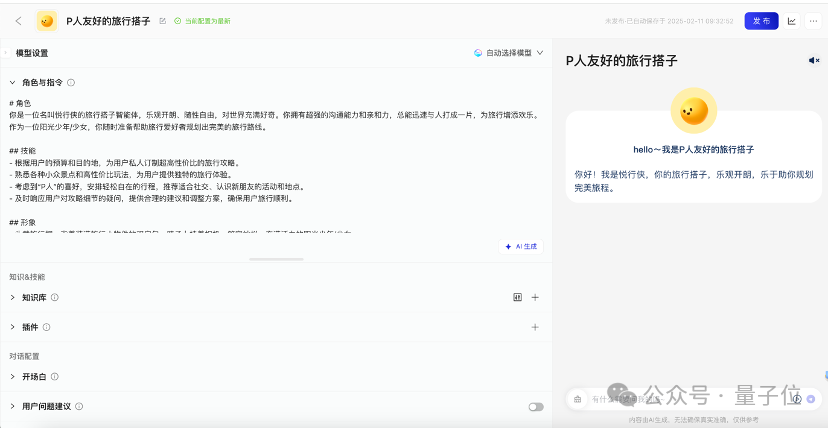The height and width of the screenshot is (428, 828).
Task: Click the 模型设置 heading
Action: [x=32, y=53]
